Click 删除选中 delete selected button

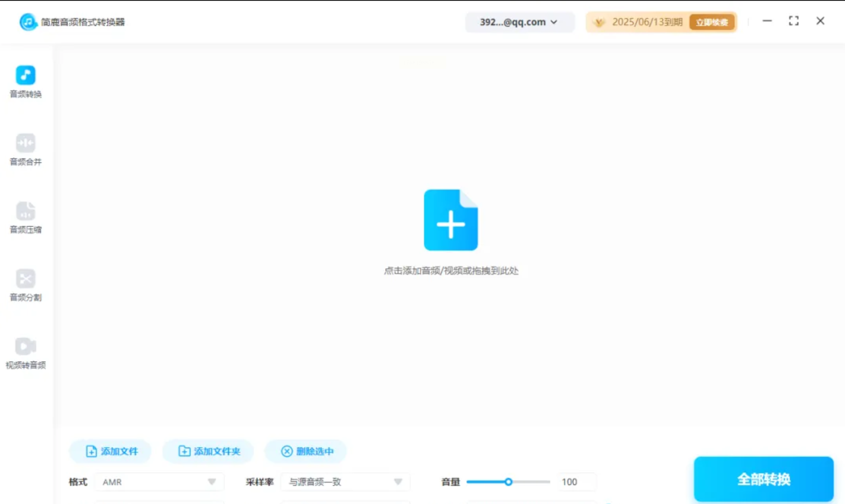point(307,451)
